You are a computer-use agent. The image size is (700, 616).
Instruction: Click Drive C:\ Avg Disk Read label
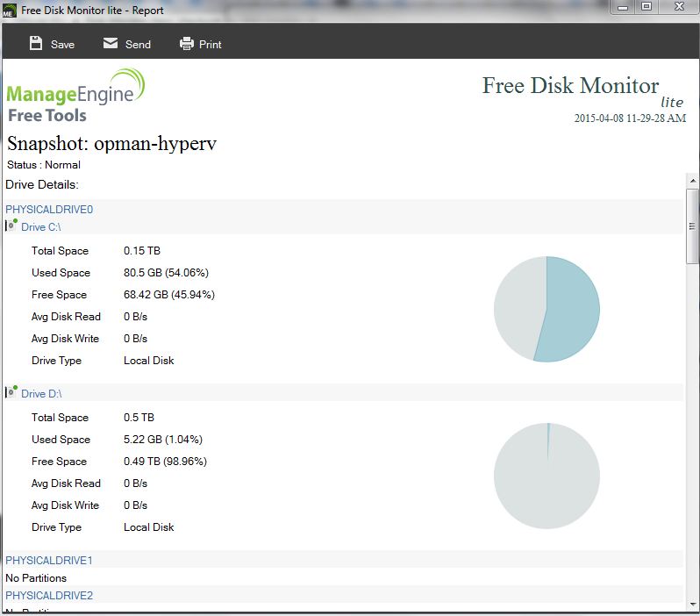pos(66,317)
